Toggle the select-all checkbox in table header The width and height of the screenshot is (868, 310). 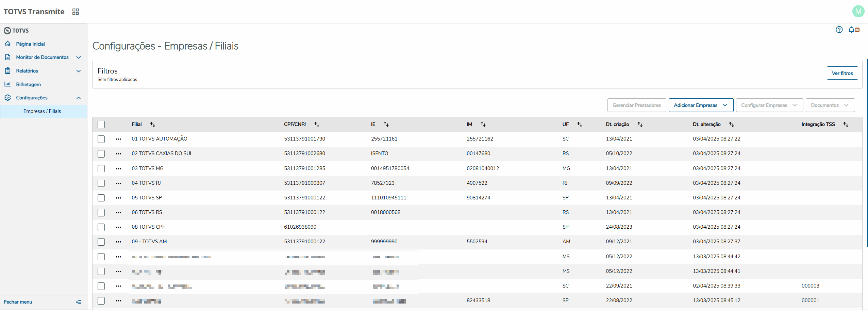[101, 125]
